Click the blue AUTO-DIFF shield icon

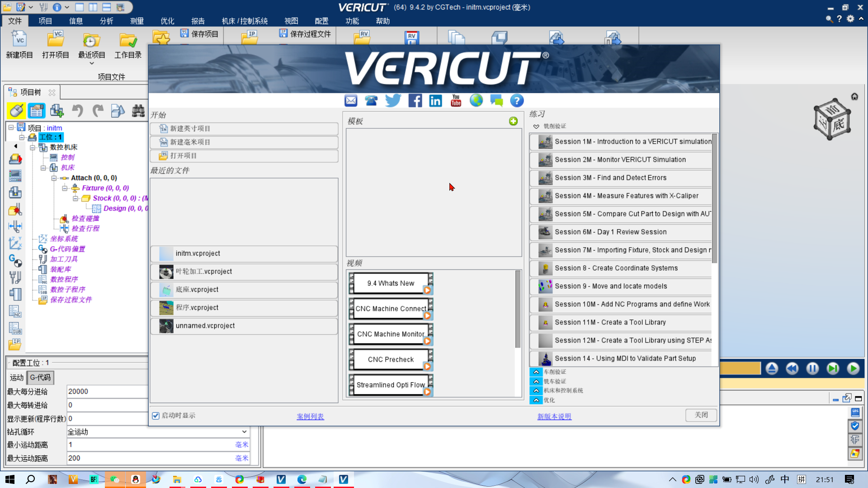(854, 426)
